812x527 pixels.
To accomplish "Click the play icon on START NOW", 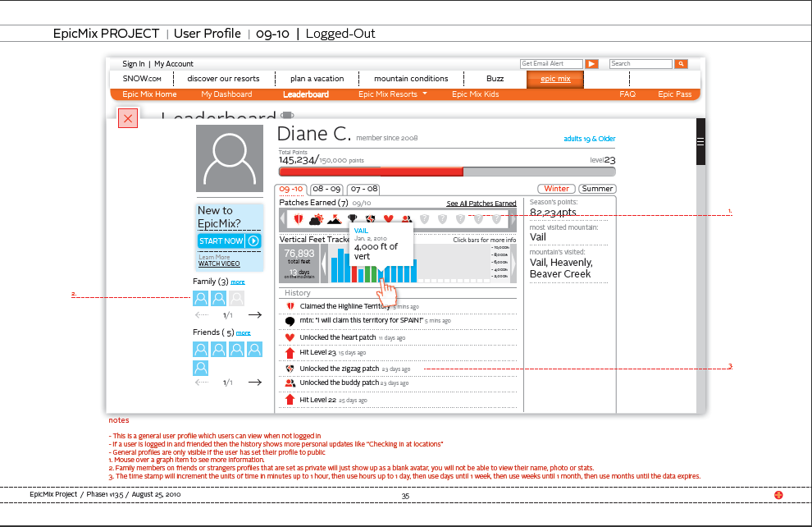I will point(253,241).
